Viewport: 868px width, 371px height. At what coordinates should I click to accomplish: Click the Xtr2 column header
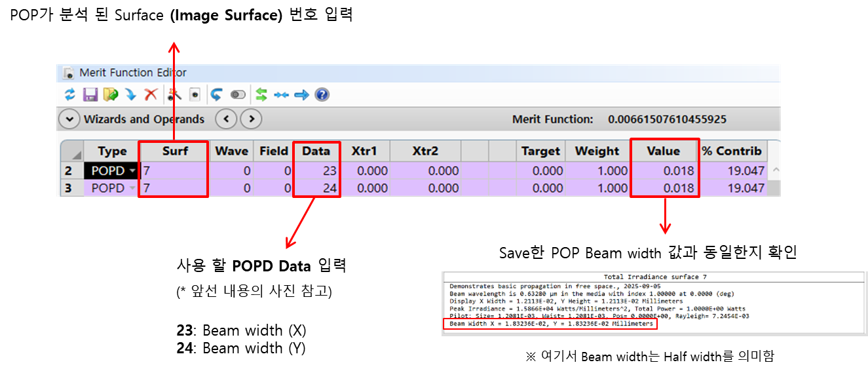click(x=425, y=151)
